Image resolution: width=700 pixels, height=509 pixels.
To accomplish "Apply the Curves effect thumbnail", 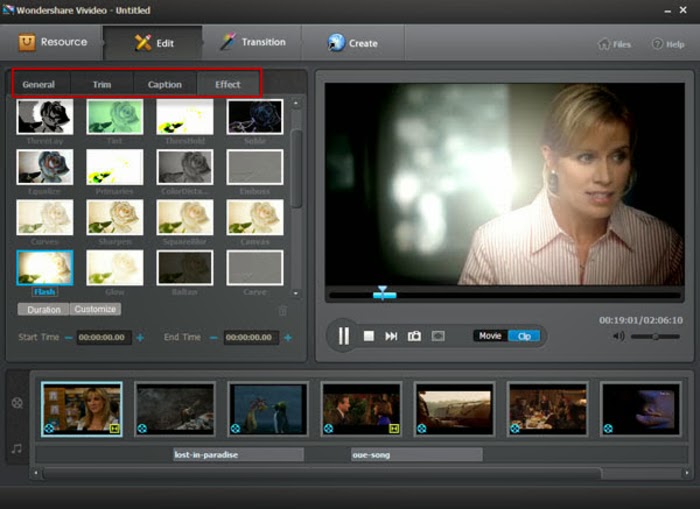I will click(x=45, y=217).
